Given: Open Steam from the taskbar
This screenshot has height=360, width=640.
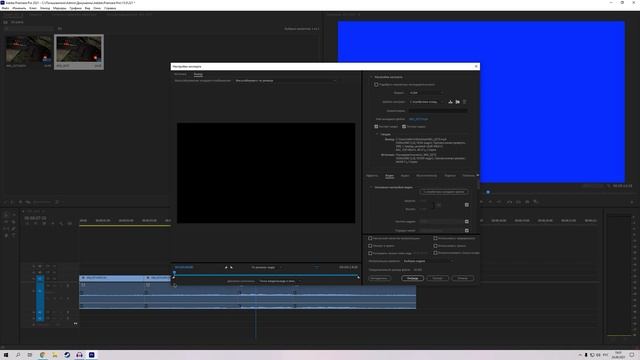Looking at the screenshot, I should 67,355.
